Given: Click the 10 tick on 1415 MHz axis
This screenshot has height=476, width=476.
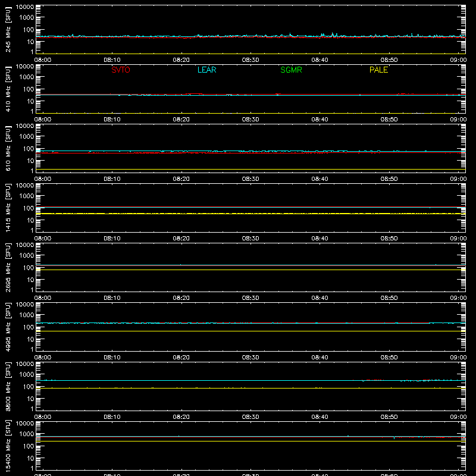Looking at the screenshot, I should tap(30, 220).
